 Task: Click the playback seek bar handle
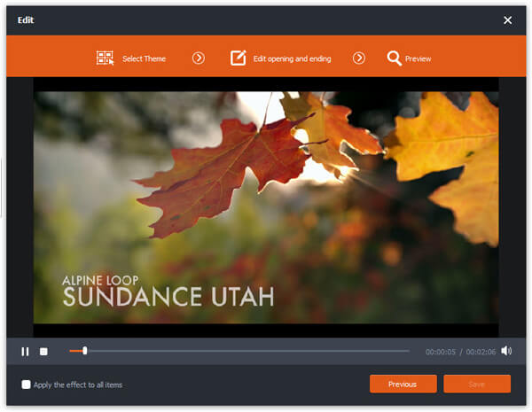[84, 351]
